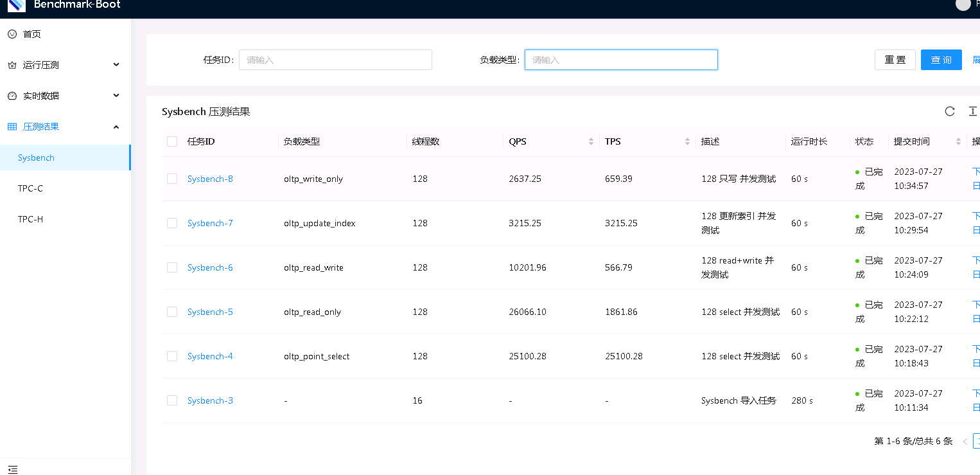Toggle the select-all checkbox in table header
This screenshot has height=475, width=980.
172,141
